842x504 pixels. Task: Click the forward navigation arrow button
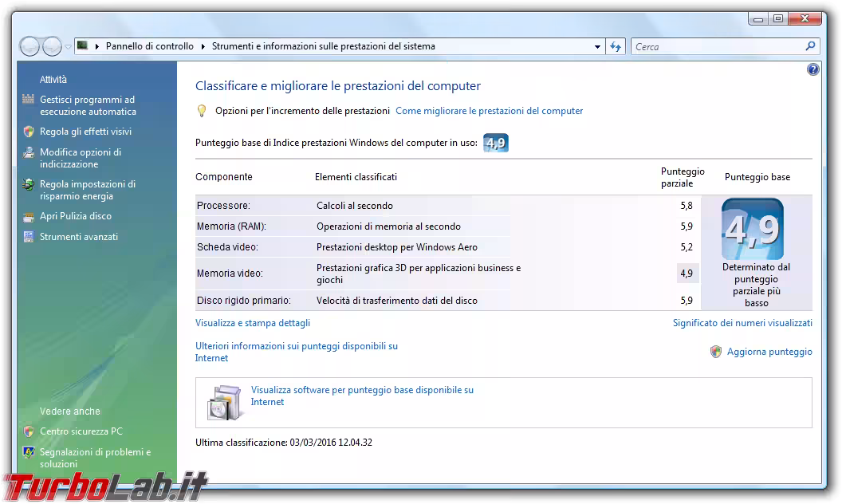[x=52, y=47]
